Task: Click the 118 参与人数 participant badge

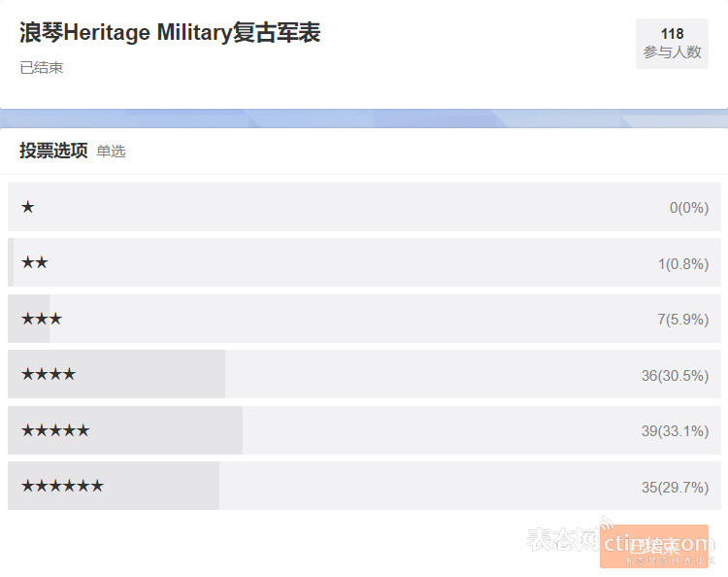Action: pos(672,44)
